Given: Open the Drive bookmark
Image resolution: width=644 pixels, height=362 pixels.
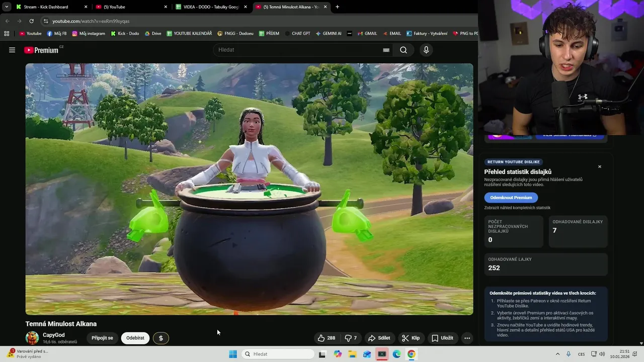Looking at the screenshot, I should tap(153, 34).
